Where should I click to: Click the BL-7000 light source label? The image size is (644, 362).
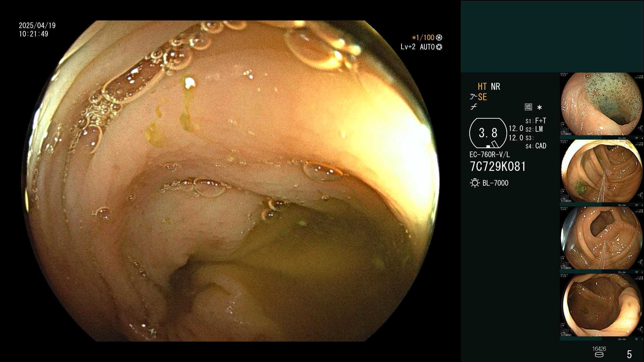[495, 183]
